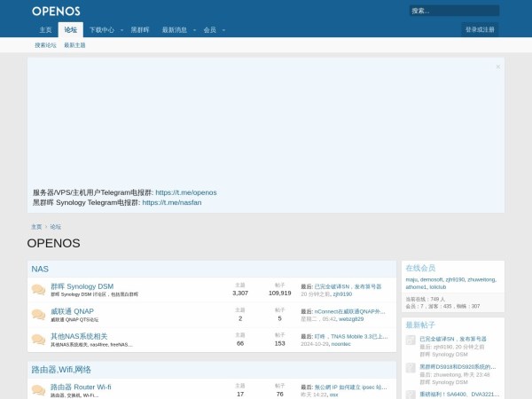Screen dimensions: 532x399
Task: Close the advertisement banner with the X
Action: pyautogui.click(x=497, y=66)
